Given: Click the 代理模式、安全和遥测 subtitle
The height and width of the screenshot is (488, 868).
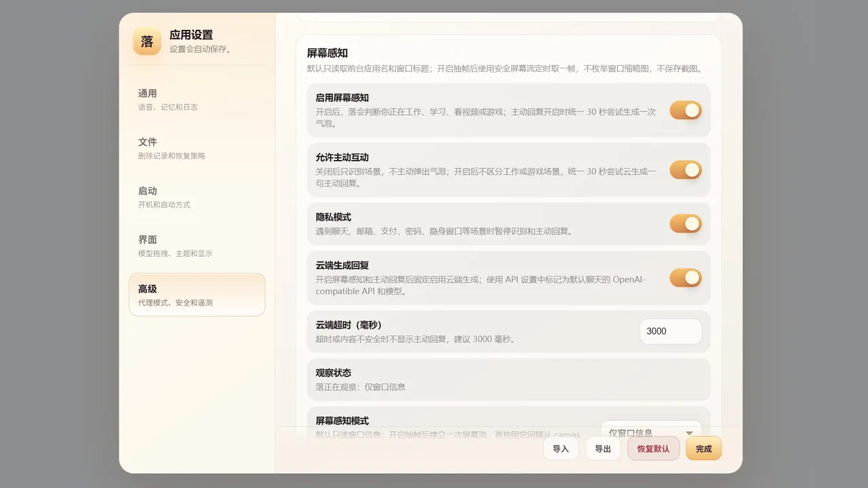Looking at the screenshot, I should (x=176, y=303).
